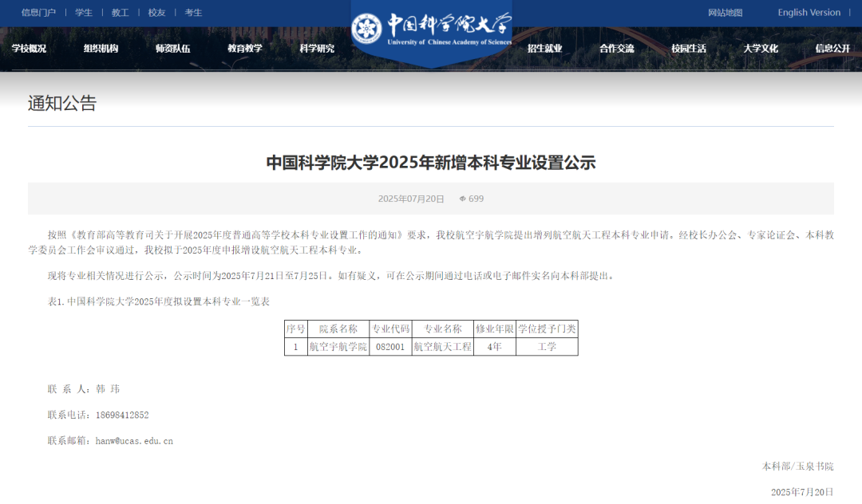Open the 招生就业 navigation menu
The height and width of the screenshot is (504, 862).
[x=547, y=48]
